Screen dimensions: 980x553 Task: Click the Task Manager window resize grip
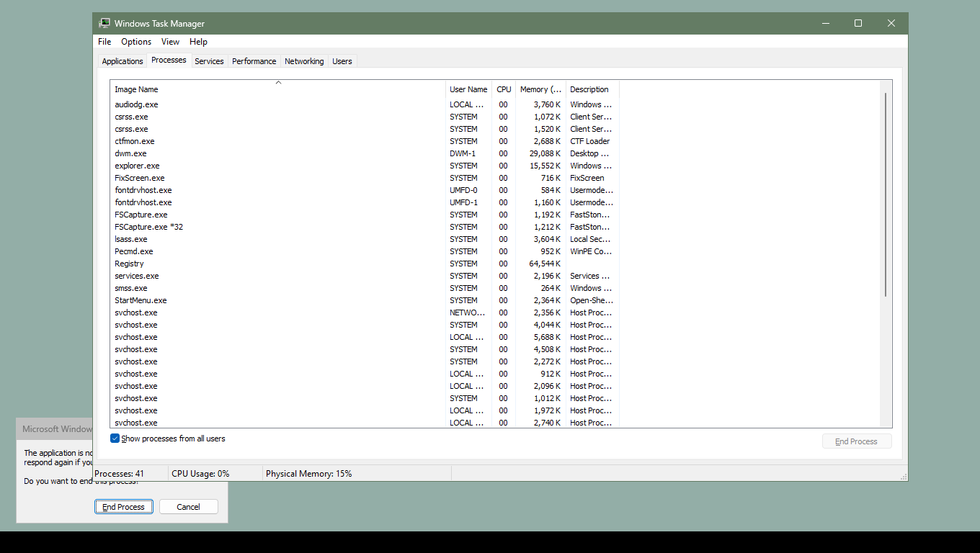point(903,477)
